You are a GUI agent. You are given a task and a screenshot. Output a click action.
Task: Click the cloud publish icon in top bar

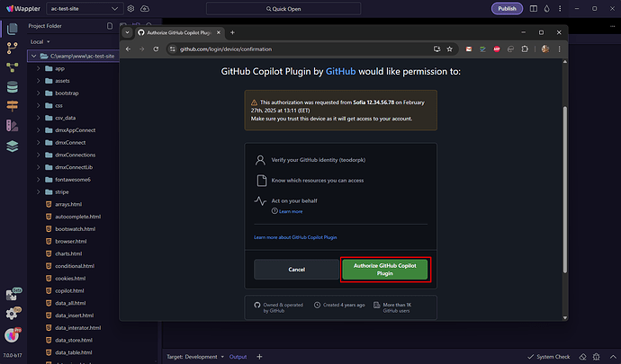[x=145, y=8]
